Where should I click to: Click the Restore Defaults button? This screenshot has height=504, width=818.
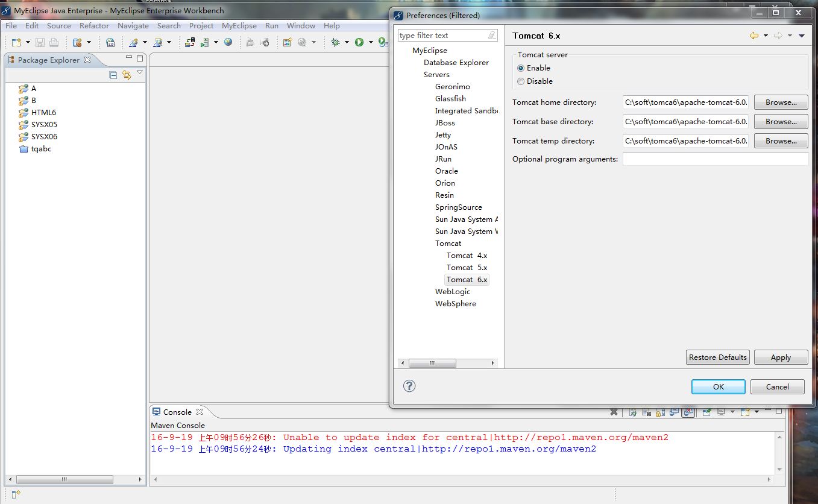(717, 358)
